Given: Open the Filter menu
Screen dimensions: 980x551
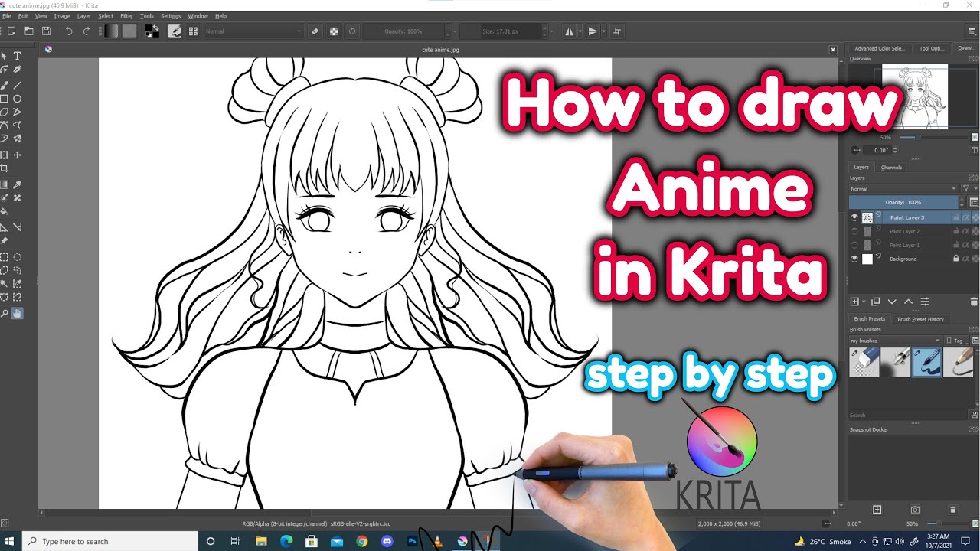Looking at the screenshot, I should coord(126,15).
